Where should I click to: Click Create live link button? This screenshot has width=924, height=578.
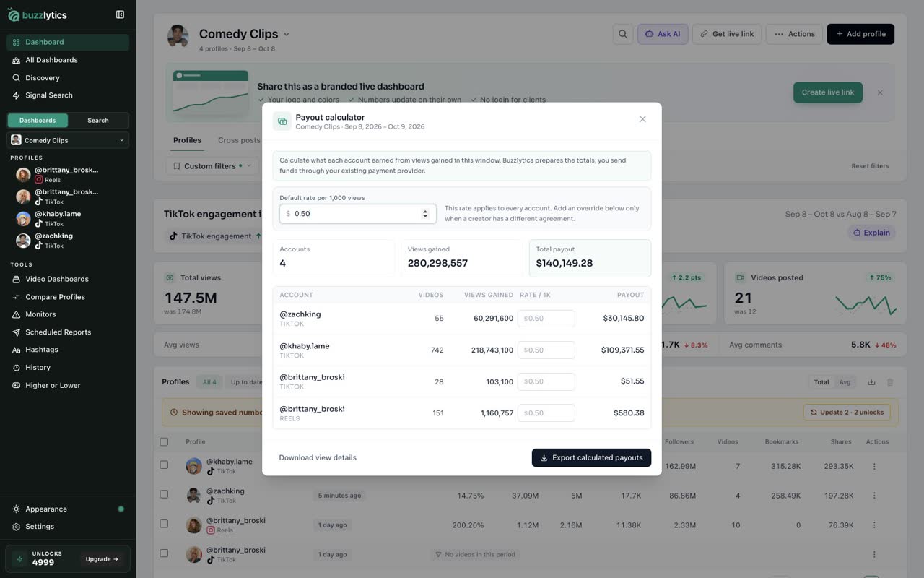(x=828, y=92)
